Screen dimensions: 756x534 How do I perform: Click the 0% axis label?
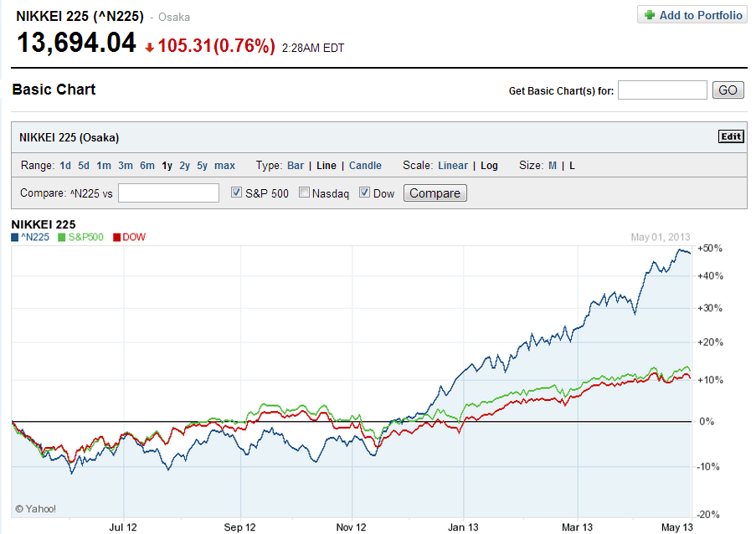coord(707,422)
